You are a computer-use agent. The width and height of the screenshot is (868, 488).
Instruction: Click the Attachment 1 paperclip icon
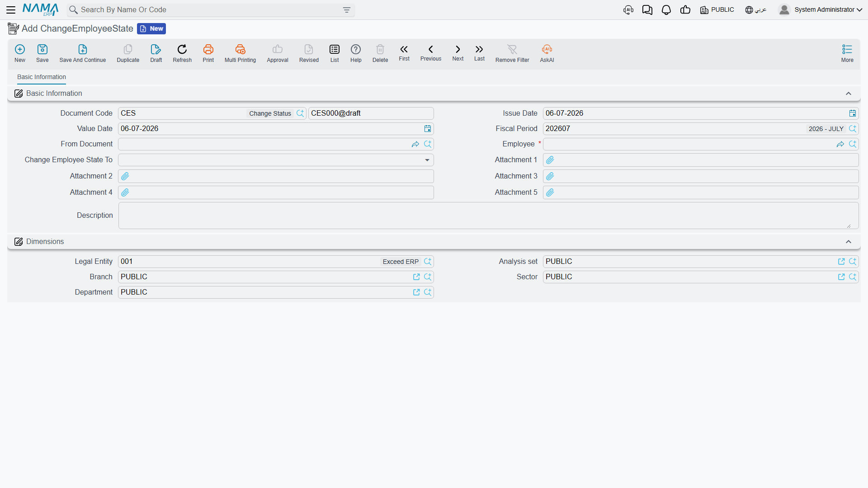(550, 160)
